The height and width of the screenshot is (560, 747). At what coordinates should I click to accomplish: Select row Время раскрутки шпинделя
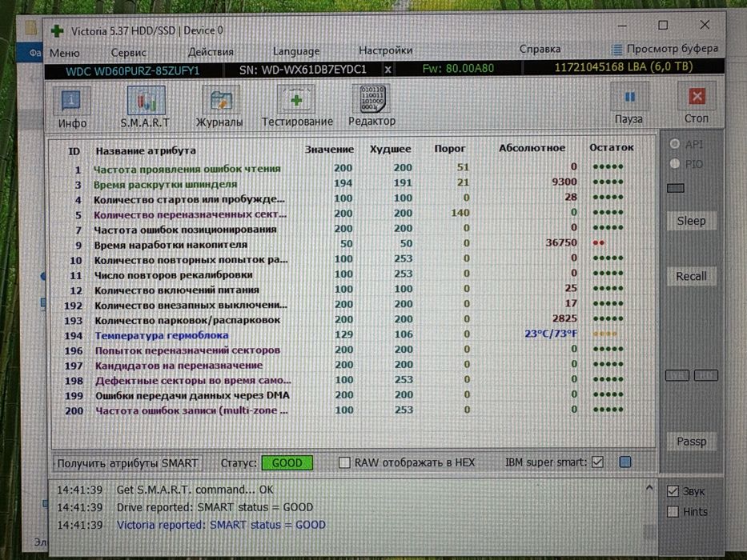(x=354, y=183)
